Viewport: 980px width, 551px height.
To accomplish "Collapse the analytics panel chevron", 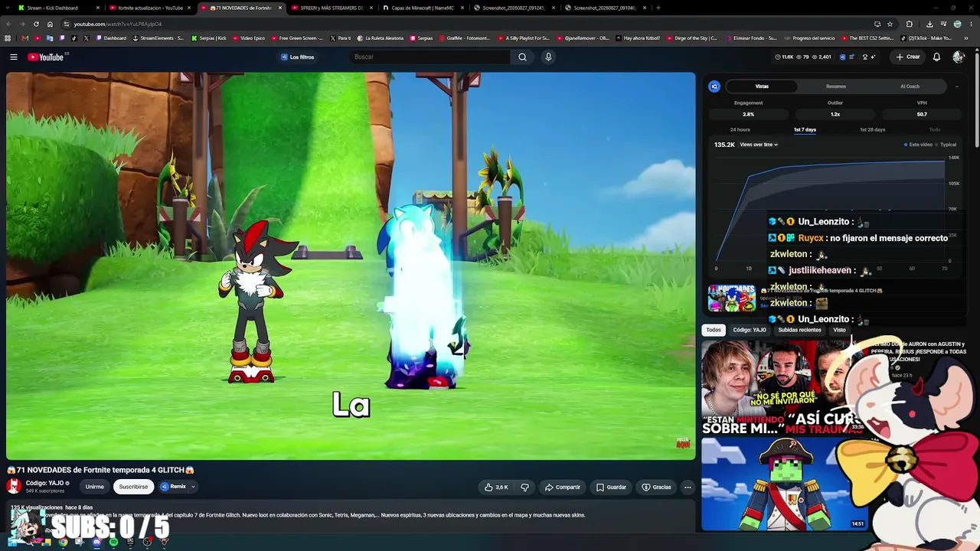I will coord(957,86).
